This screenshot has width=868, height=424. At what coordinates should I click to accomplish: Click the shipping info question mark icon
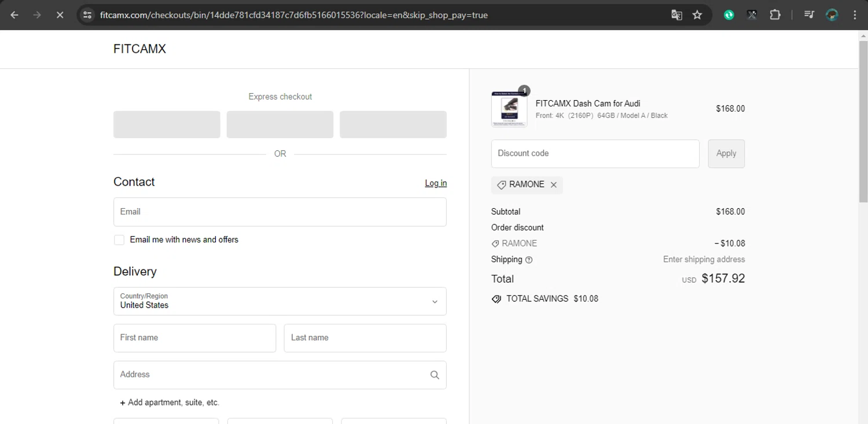[528, 260]
